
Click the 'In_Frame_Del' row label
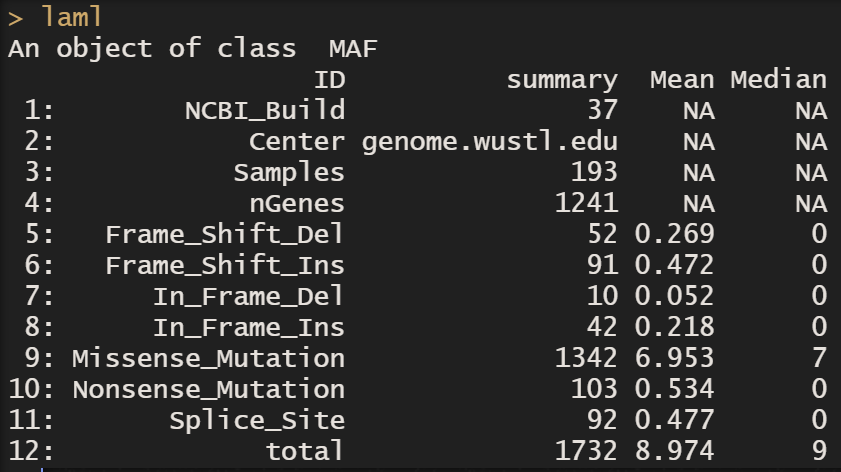click(x=249, y=296)
